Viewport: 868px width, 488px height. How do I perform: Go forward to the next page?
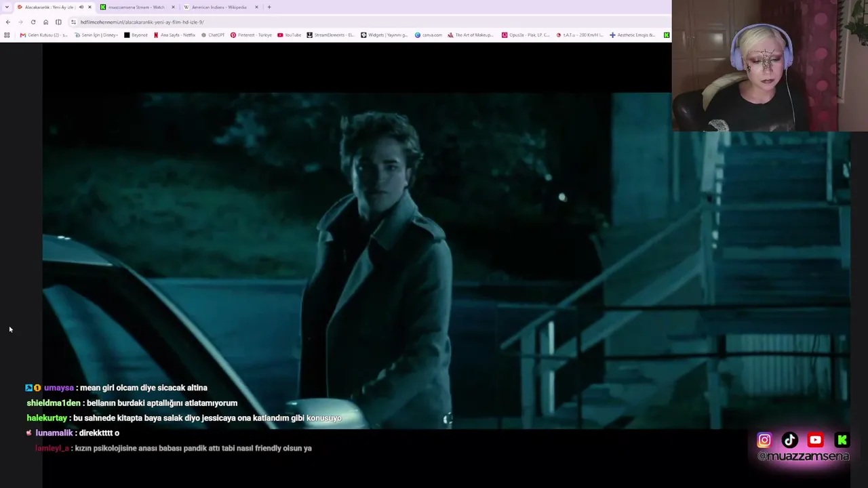(20, 22)
